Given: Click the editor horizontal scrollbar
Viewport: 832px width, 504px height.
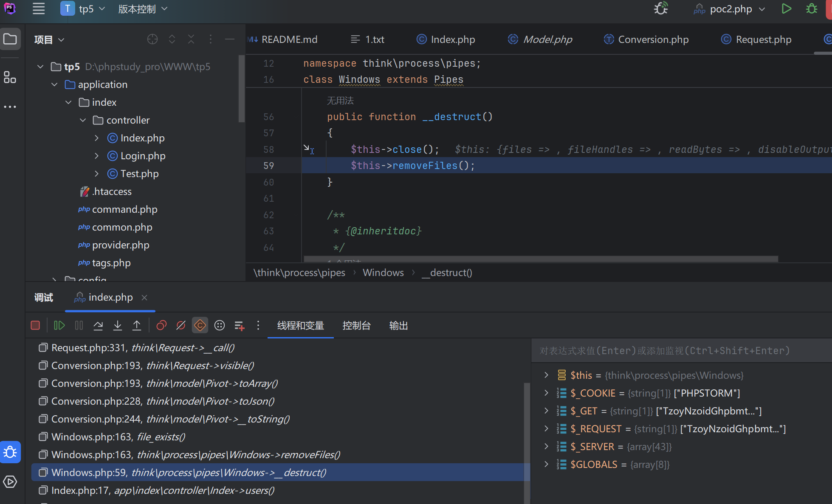Looking at the screenshot, I should click(x=540, y=259).
